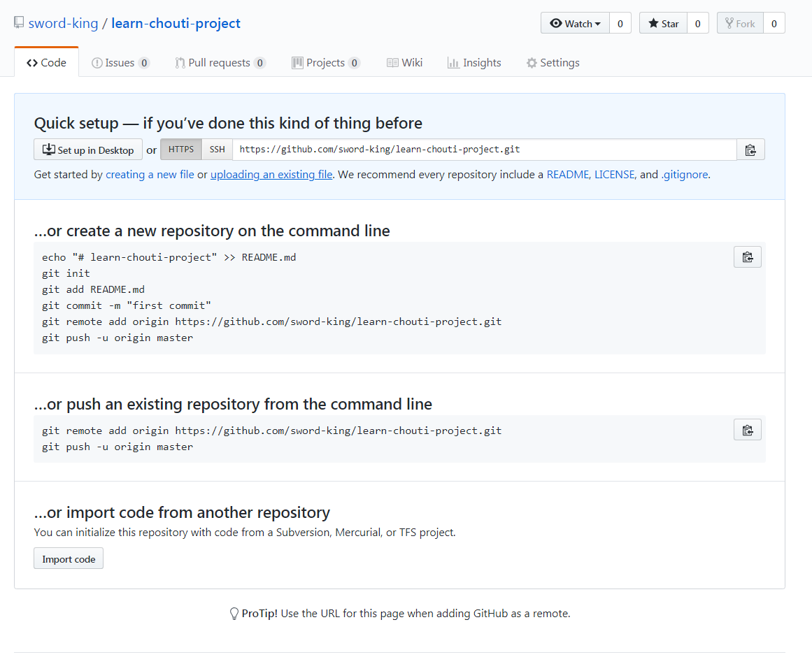Star the learn-chouti-project repository
The width and height of the screenshot is (812, 657).
coord(663,23)
